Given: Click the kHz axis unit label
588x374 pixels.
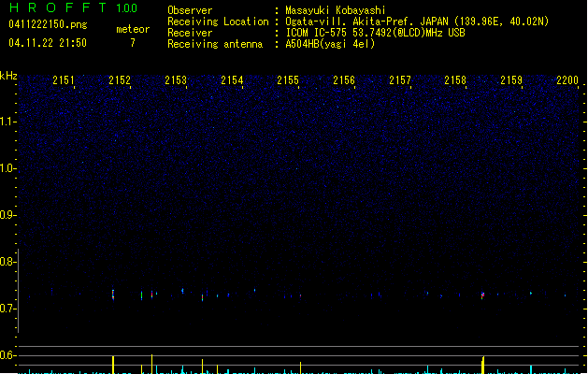Looking at the screenshot, I should (x=8, y=76).
